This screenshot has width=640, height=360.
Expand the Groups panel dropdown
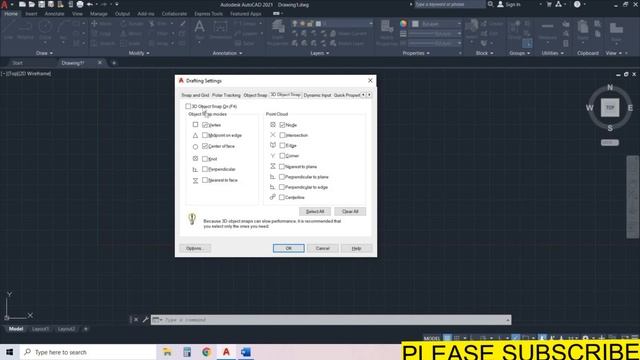coord(520,53)
